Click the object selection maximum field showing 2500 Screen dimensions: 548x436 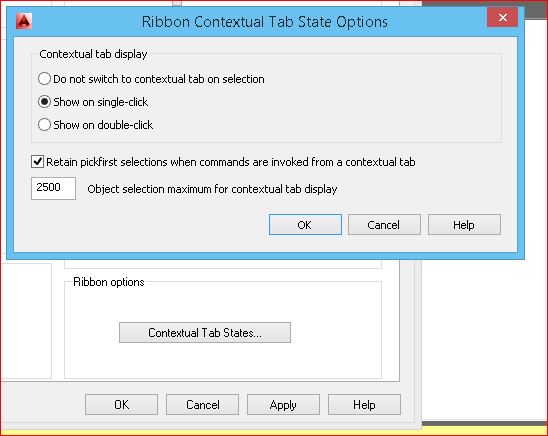coord(53,188)
